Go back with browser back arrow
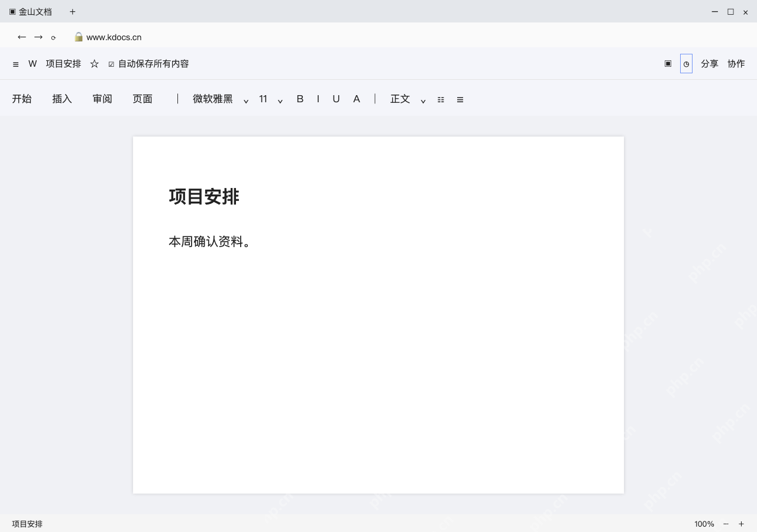This screenshot has width=757, height=532. click(22, 37)
